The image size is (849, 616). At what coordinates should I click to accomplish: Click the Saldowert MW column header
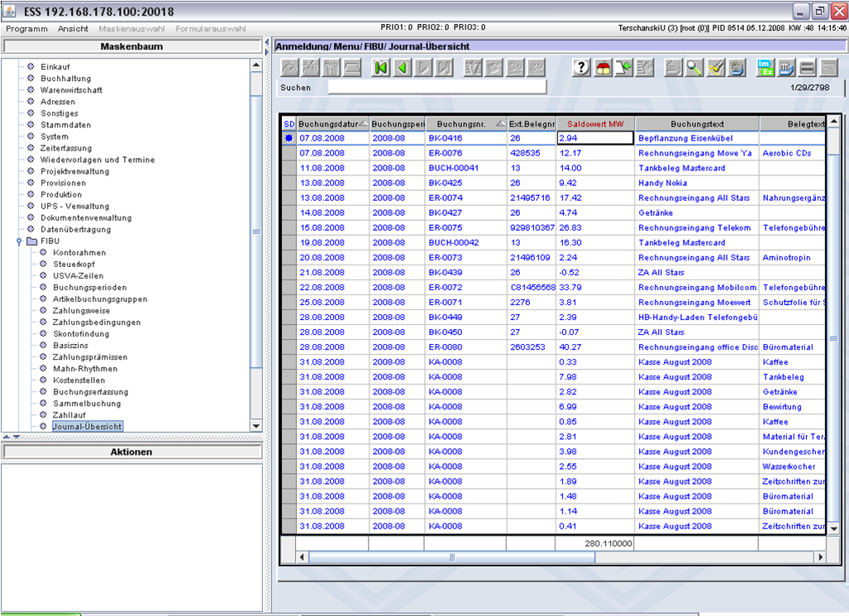click(x=595, y=124)
